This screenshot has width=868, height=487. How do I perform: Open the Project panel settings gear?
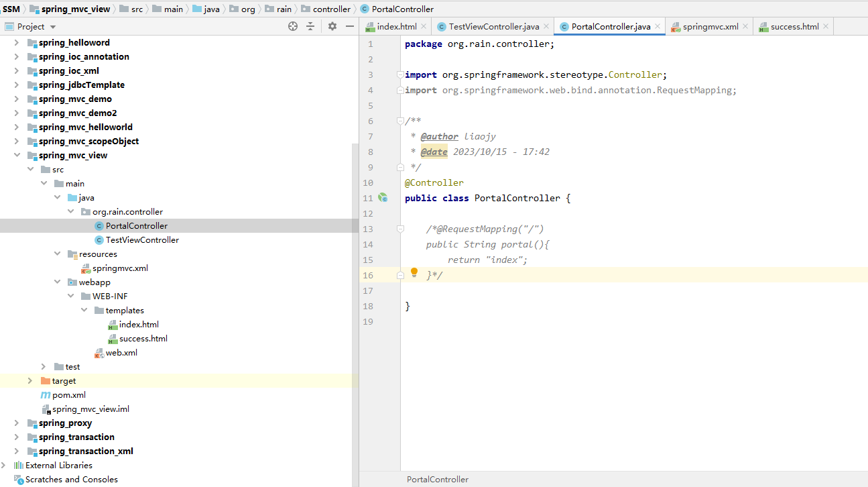pyautogui.click(x=332, y=26)
